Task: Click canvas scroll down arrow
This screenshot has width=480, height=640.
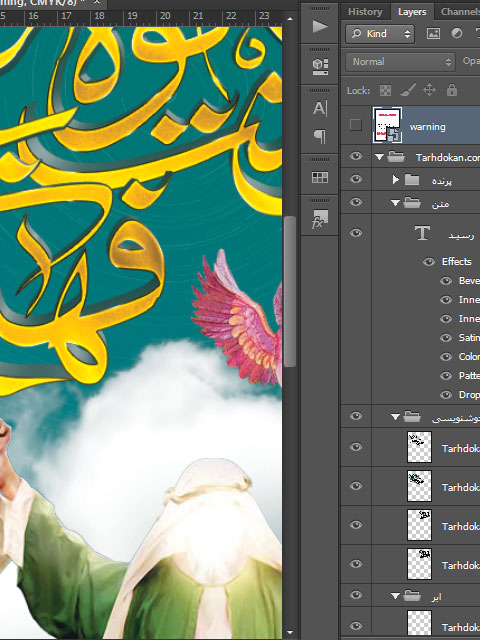Action: tap(290, 633)
